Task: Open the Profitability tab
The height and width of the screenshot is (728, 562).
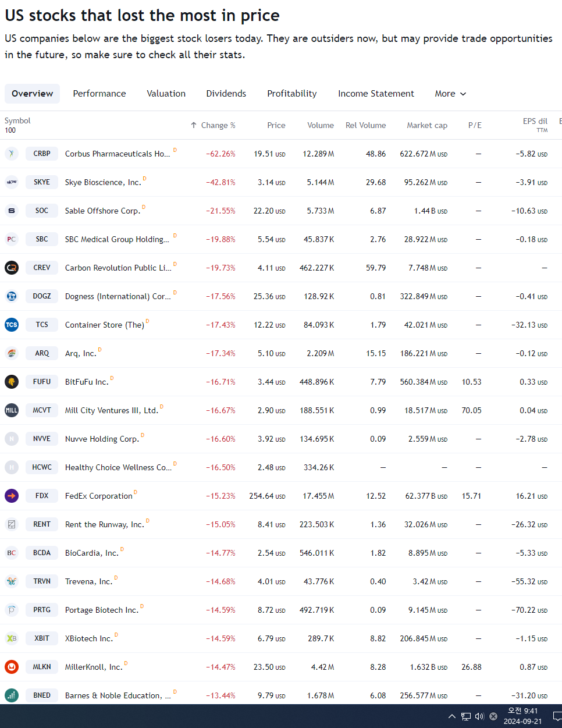Action: click(x=292, y=94)
